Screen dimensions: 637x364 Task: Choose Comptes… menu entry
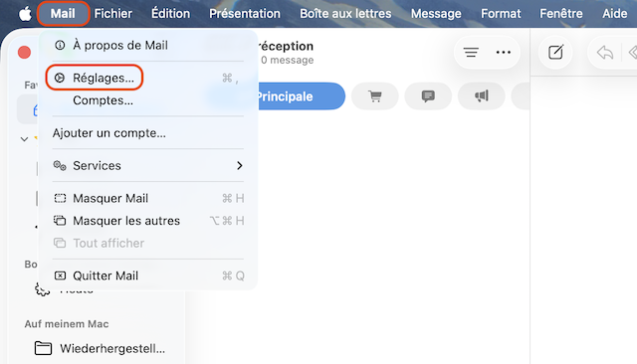click(x=148, y=100)
